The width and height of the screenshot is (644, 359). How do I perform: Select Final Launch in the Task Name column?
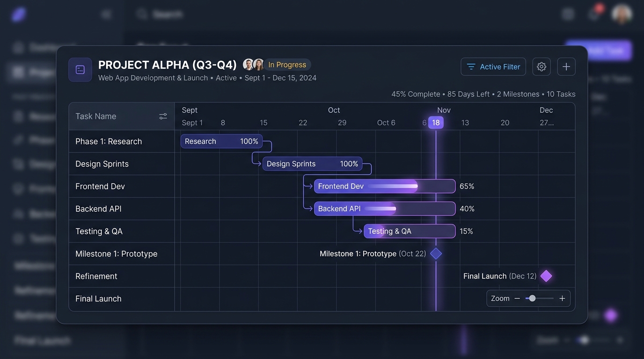pyautogui.click(x=122, y=299)
